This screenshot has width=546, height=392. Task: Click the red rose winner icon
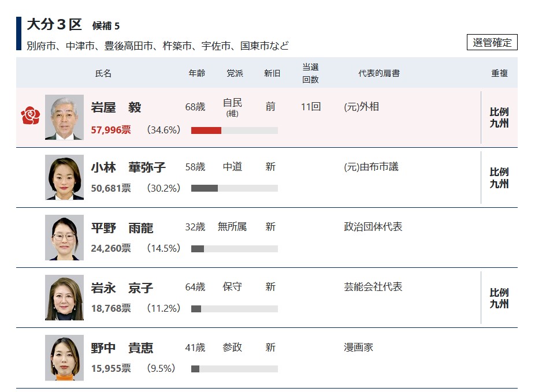(31, 116)
